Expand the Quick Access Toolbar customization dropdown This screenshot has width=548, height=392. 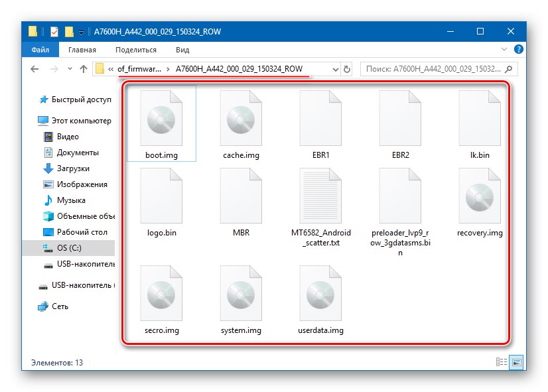[81, 31]
